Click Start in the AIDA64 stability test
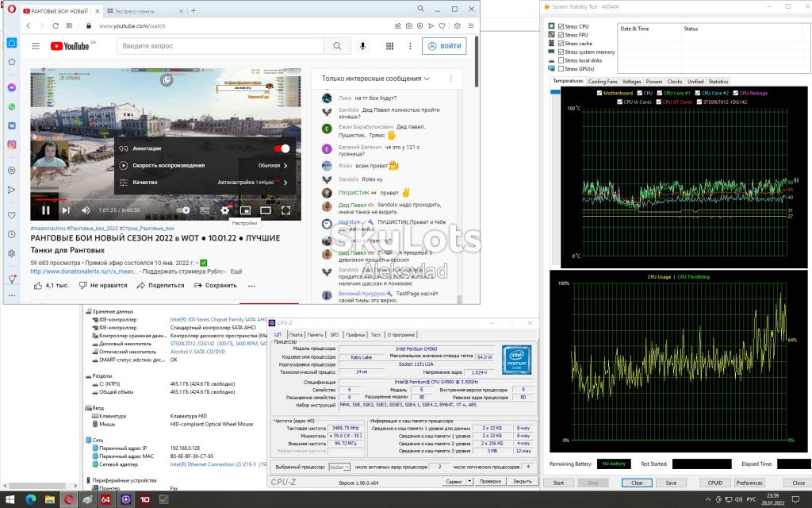Viewport: 812px width, 508px height. tap(558, 483)
